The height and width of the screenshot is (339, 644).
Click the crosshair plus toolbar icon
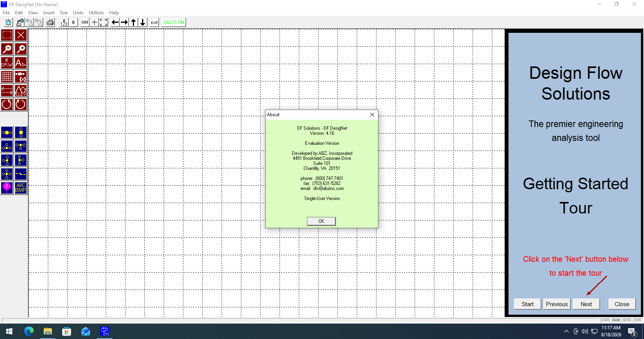point(94,22)
